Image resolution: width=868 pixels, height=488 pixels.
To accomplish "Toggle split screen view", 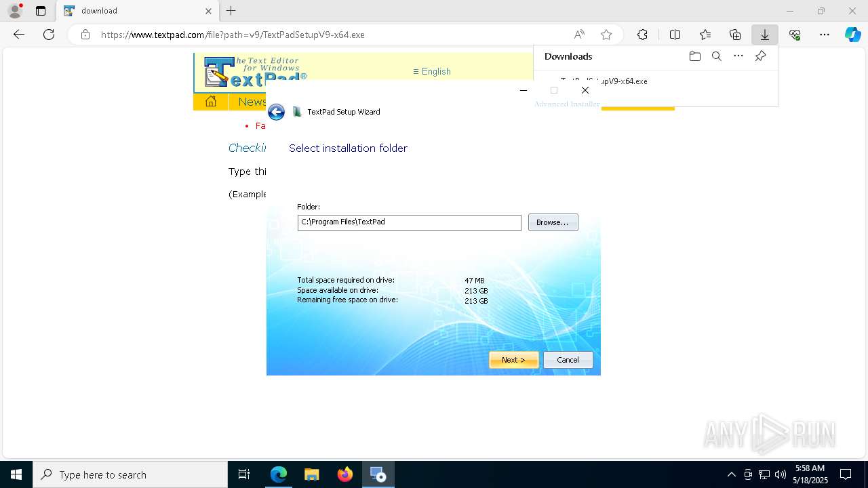I will coord(675,35).
